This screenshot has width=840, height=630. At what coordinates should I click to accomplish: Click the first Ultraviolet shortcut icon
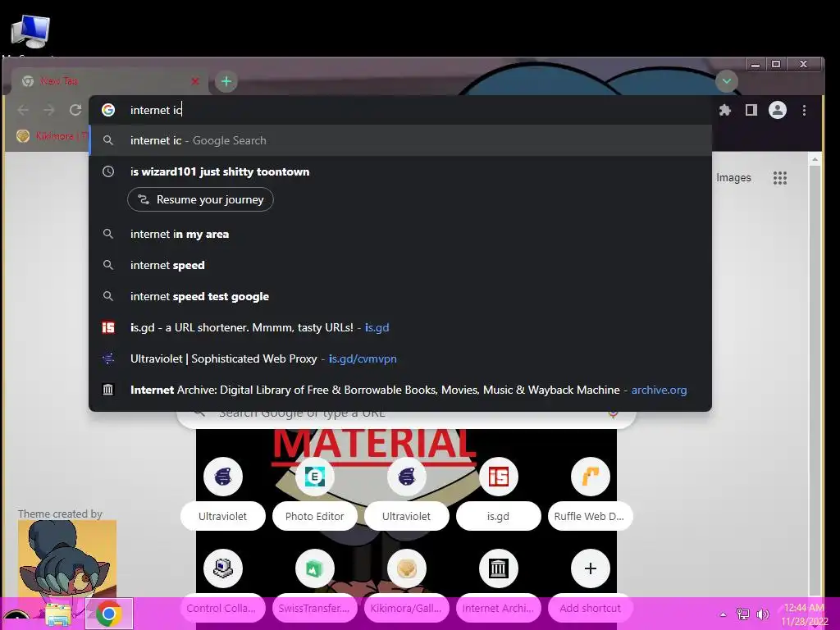coord(223,477)
